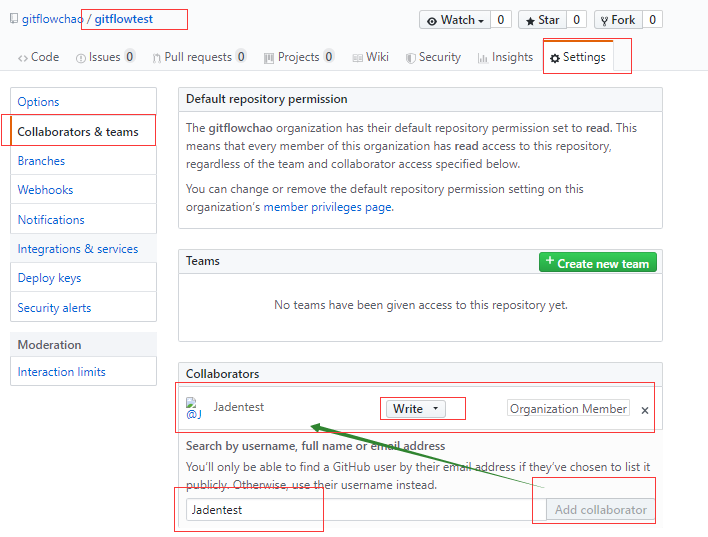This screenshot has width=708, height=537.
Task: Select Interaction limits under Moderation
Action: click(84, 372)
